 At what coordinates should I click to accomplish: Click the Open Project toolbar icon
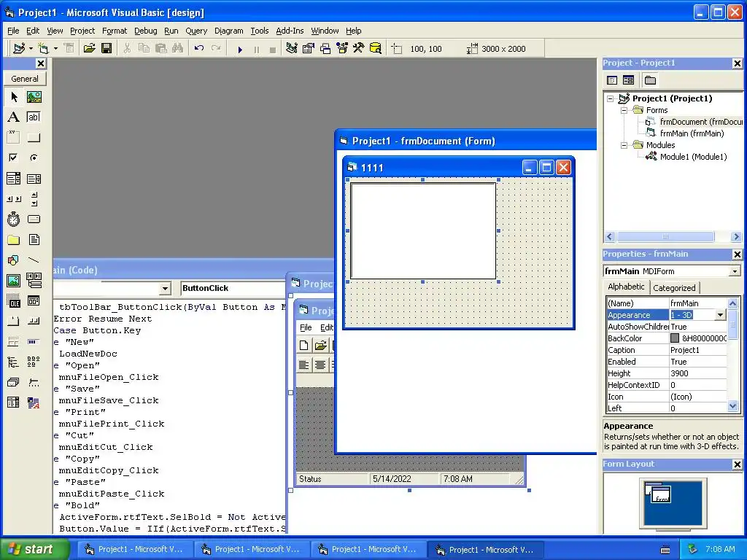89,49
